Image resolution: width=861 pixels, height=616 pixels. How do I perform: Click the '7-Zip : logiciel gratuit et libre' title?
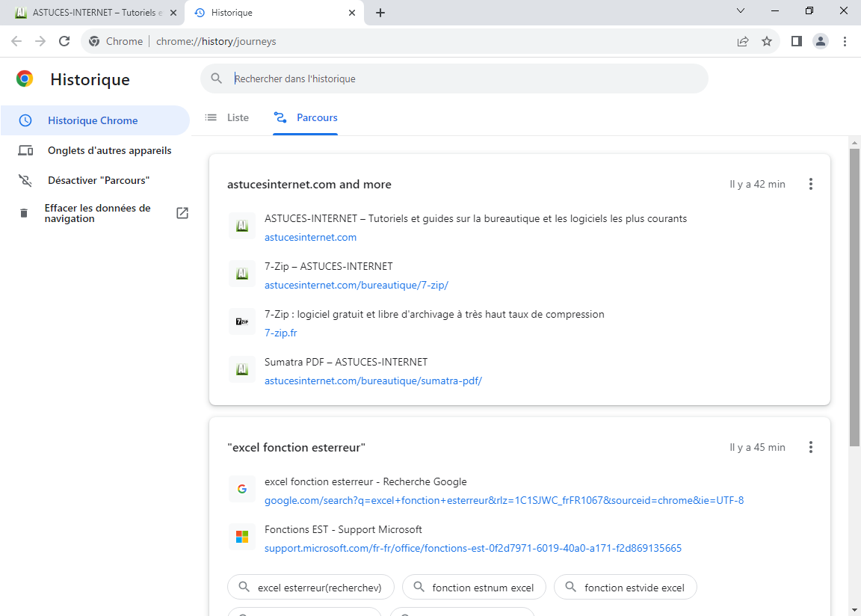(x=434, y=314)
